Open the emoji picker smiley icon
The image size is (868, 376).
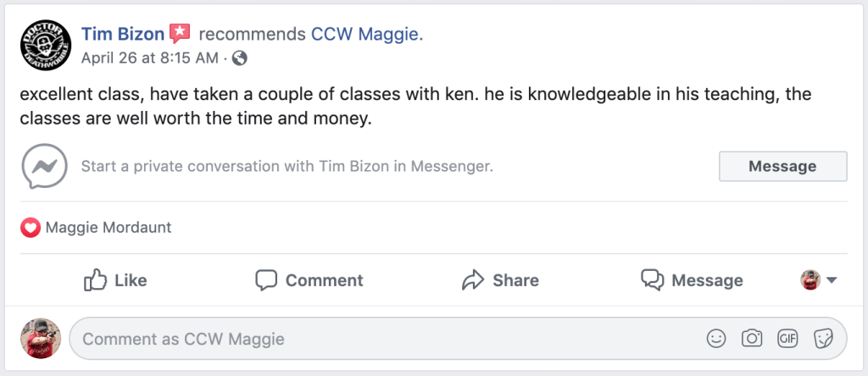pyautogui.click(x=716, y=339)
